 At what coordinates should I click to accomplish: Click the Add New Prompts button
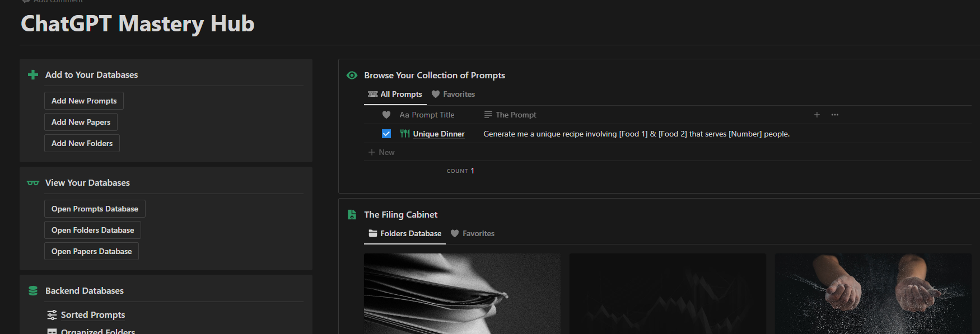click(84, 101)
